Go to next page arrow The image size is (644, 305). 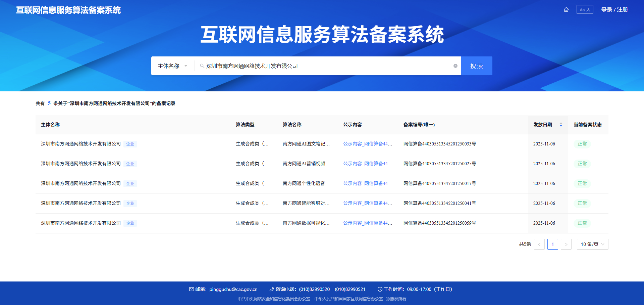tap(566, 244)
